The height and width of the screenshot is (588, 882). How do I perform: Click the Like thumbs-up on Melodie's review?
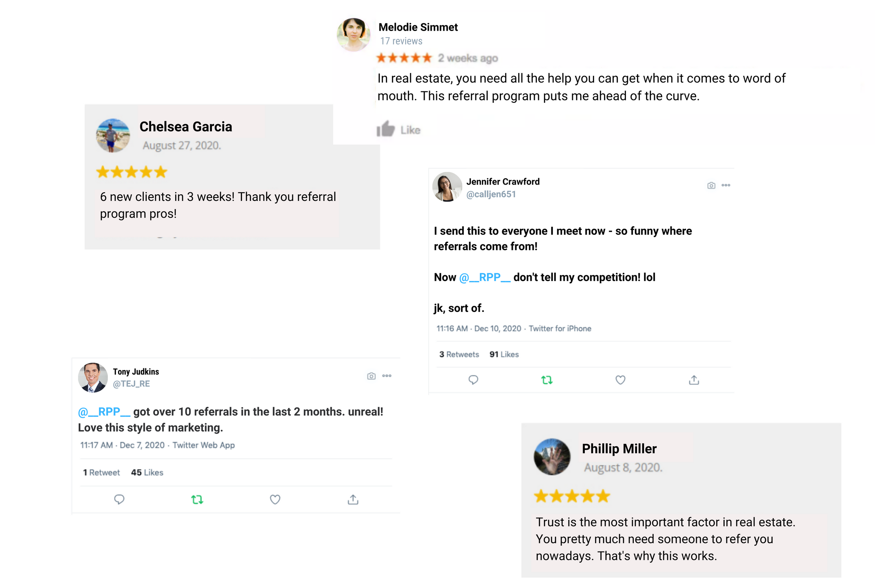[386, 129]
